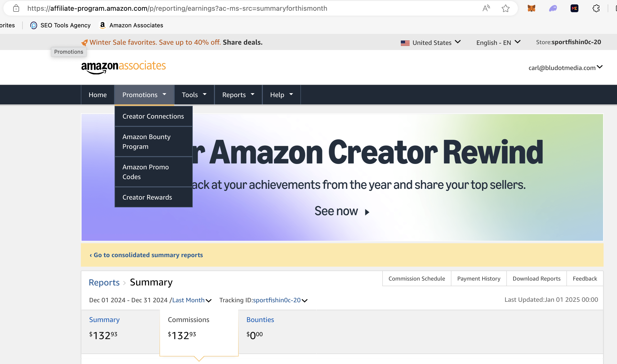This screenshot has width=617, height=364.
Task: Click the Share deals link
Action: 243,42
